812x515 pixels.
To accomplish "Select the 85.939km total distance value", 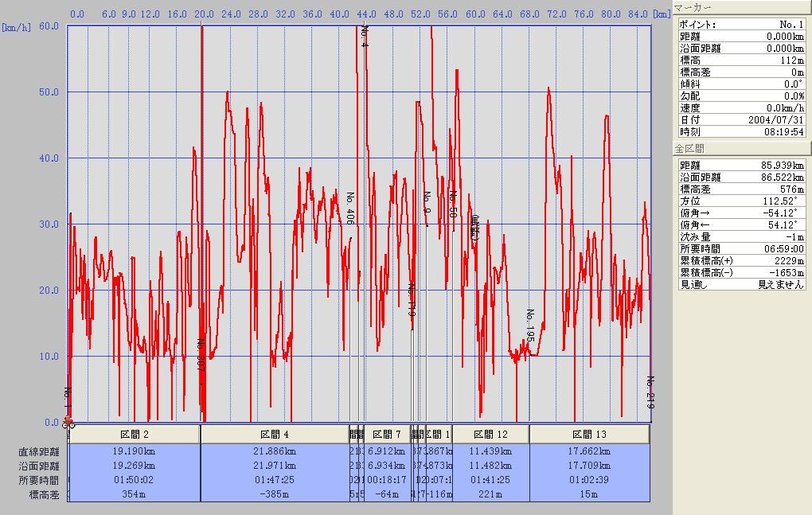I will point(781,166).
